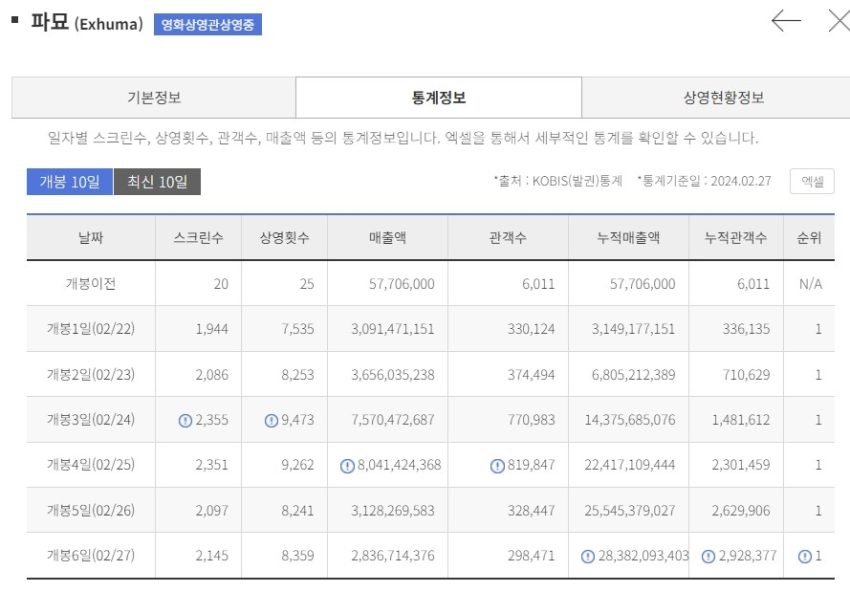Screen dimensions: 850x592
Task: Click the back arrow icon
Action: [786, 22]
